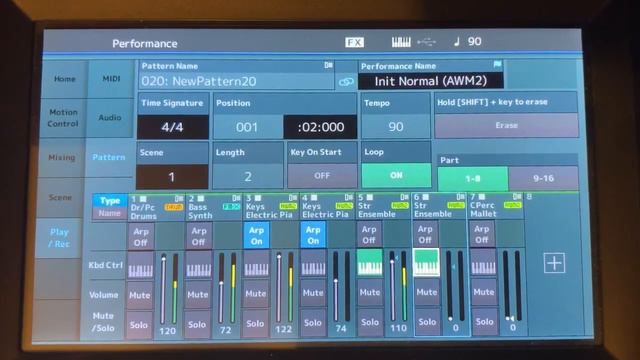The width and height of the screenshot is (640, 360).
Task: Select part 4 Keys Electric Pia header
Action: 327,207
